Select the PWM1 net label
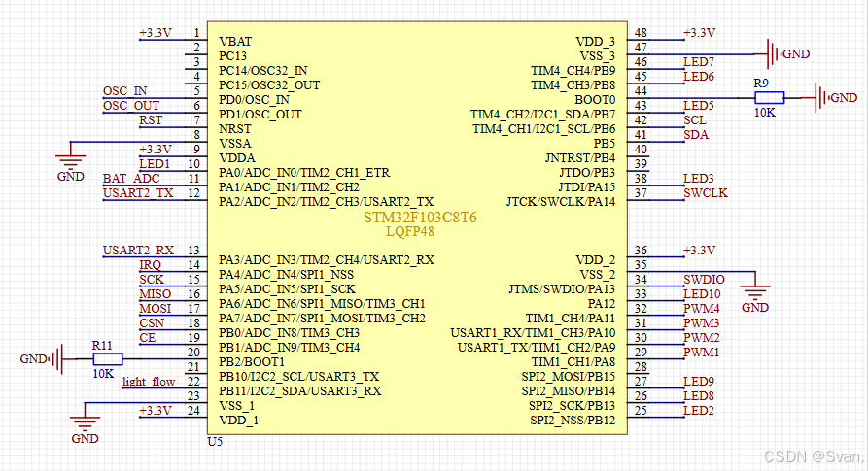 point(702,353)
